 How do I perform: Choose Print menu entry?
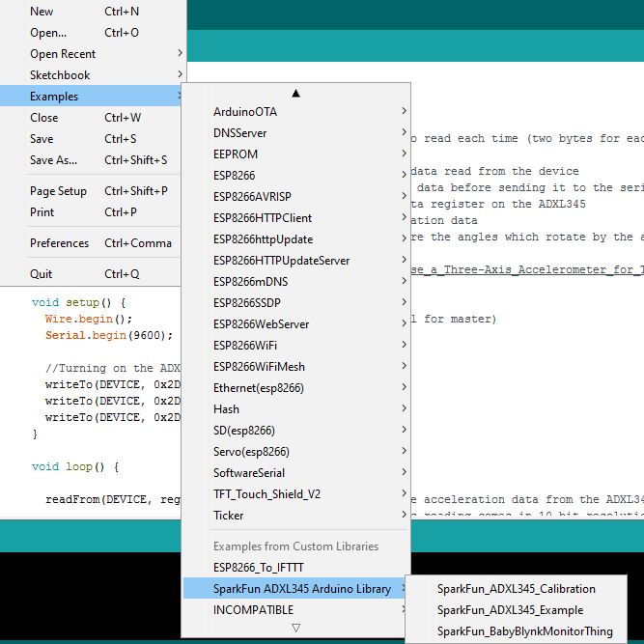tap(91, 212)
